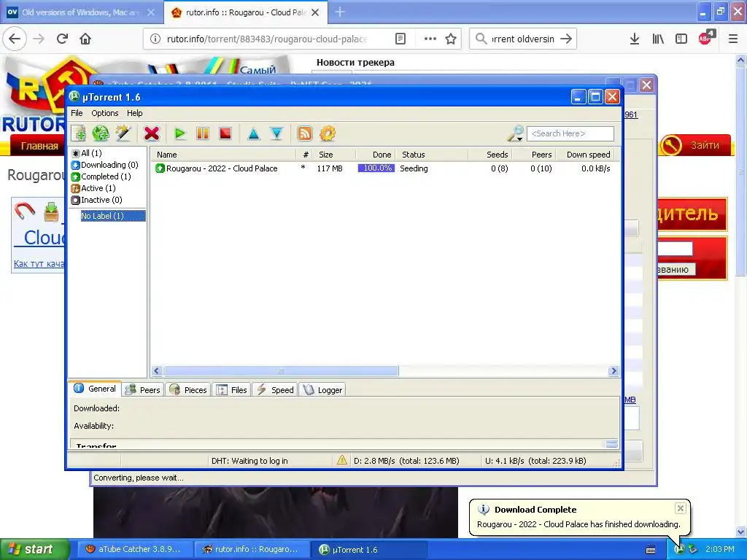Open µTorrent preferences gear icon

tap(328, 134)
